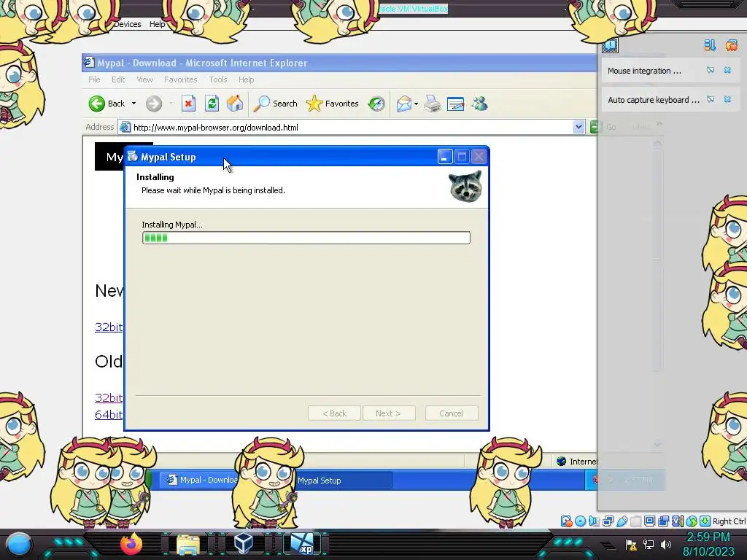Click the red Stop icon in IE toolbar
Image resolution: width=747 pixels, height=560 pixels.
(x=188, y=104)
